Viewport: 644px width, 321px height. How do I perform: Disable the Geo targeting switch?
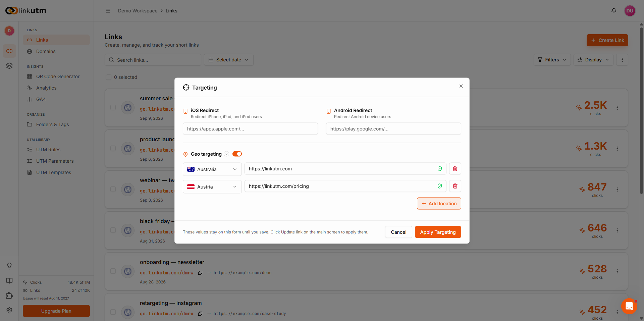click(237, 154)
